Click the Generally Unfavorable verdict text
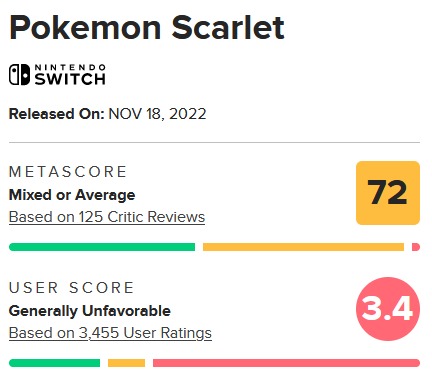Image resolution: width=432 pixels, height=381 pixels. coord(90,311)
